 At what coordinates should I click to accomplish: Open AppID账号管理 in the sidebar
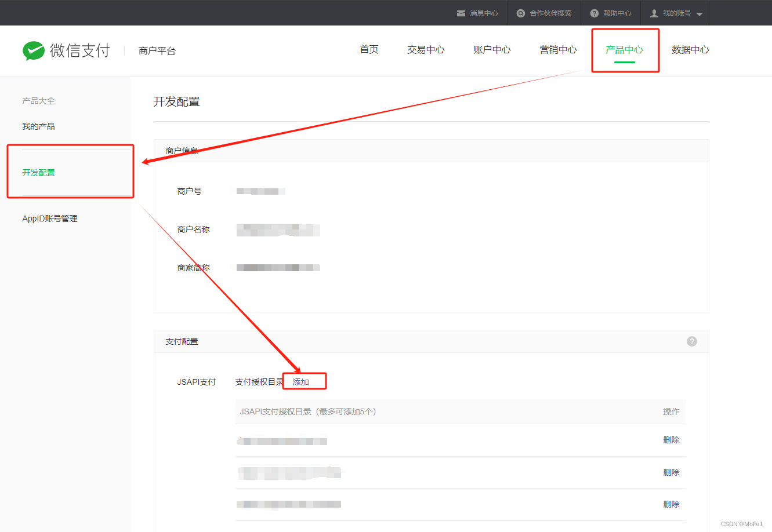click(50, 218)
